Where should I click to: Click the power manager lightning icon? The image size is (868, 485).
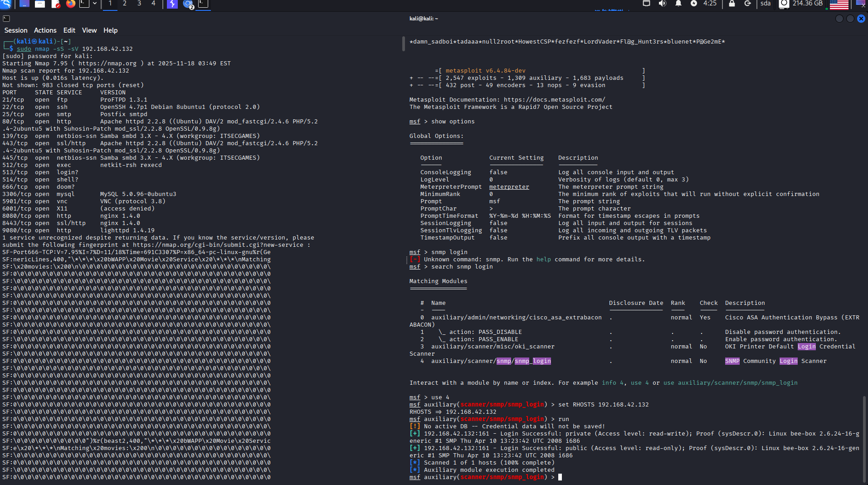coord(693,4)
